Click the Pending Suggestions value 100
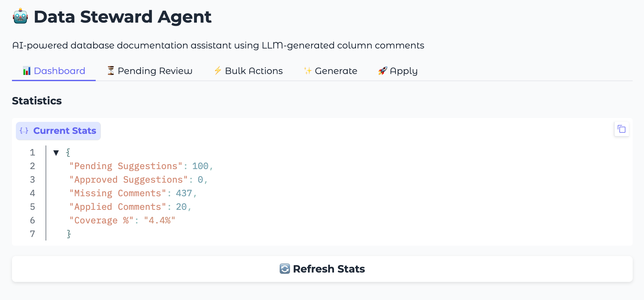Screen dimensions: 644x300 point(200,166)
